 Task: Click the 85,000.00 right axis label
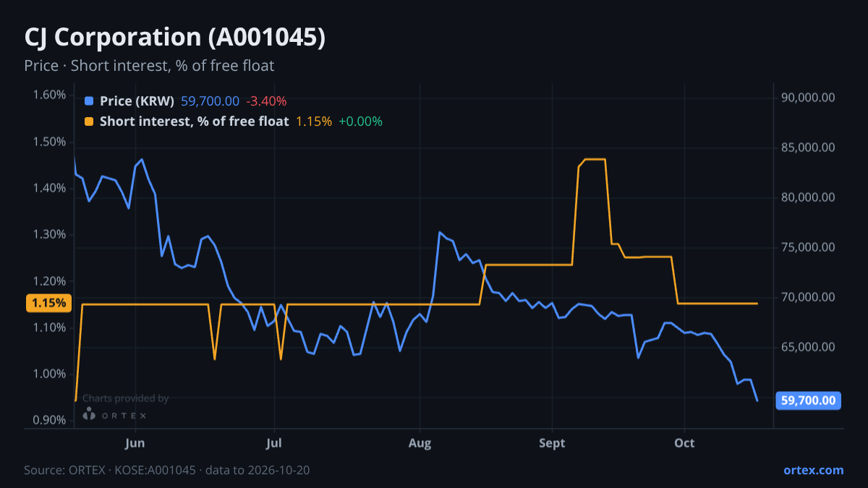click(x=809, y=147)
